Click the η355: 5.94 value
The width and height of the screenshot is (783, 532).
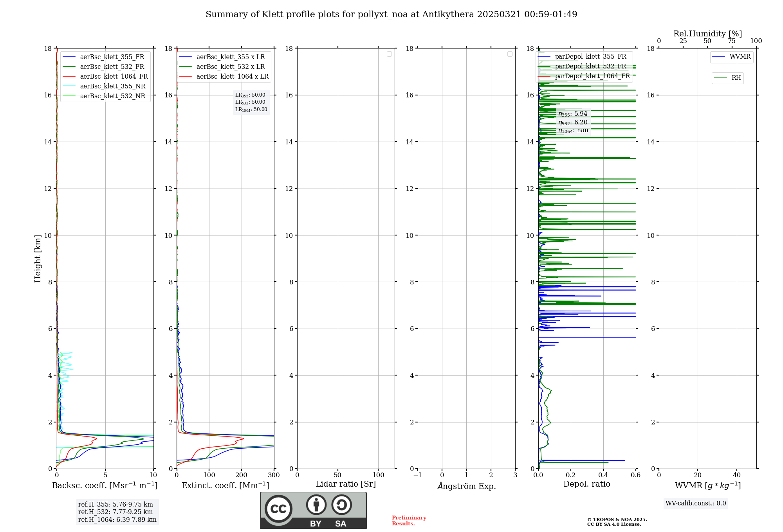[x=573, y=114]
